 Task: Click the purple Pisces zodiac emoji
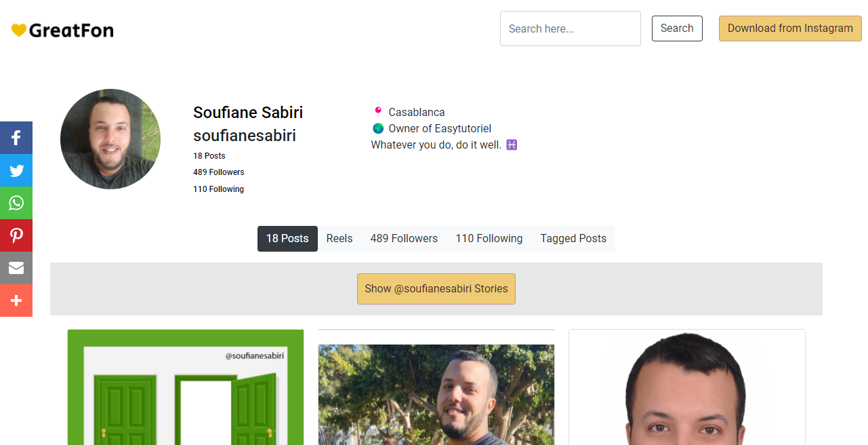coord(512,144)
